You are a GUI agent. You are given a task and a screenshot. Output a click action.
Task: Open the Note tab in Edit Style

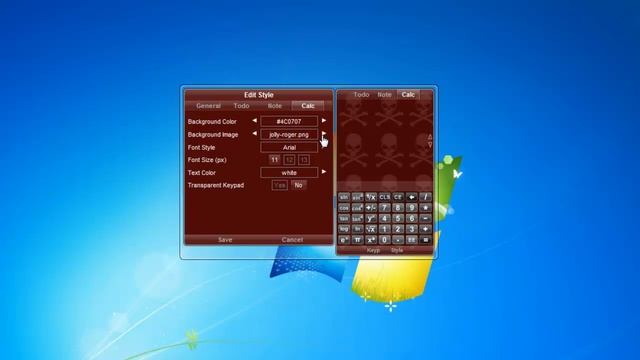pyautogui.click(x=275, y=106)
